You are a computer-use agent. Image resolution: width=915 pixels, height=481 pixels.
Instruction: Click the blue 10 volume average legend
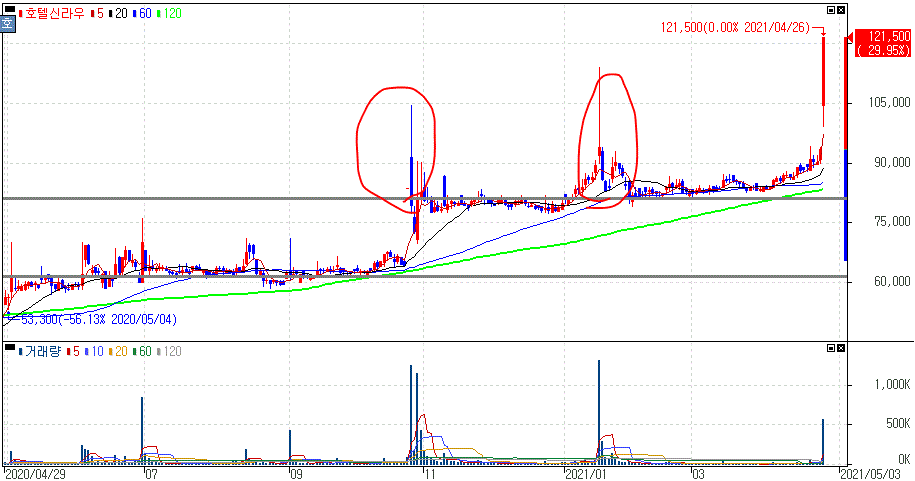click(x=94, y=351)
